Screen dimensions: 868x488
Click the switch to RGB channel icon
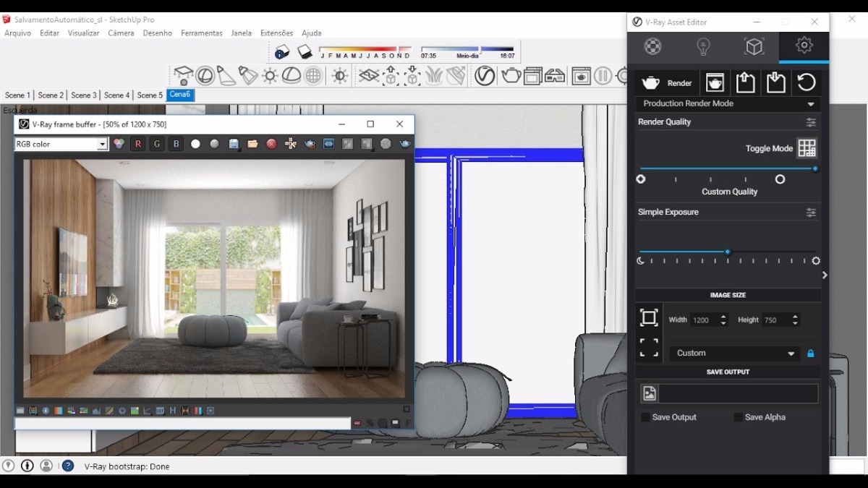click(119, 144)
